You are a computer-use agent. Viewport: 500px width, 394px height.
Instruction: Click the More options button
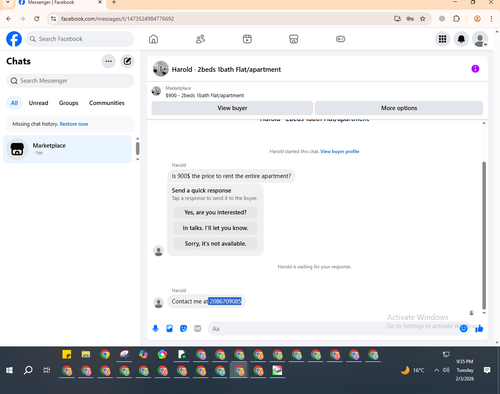399,108
